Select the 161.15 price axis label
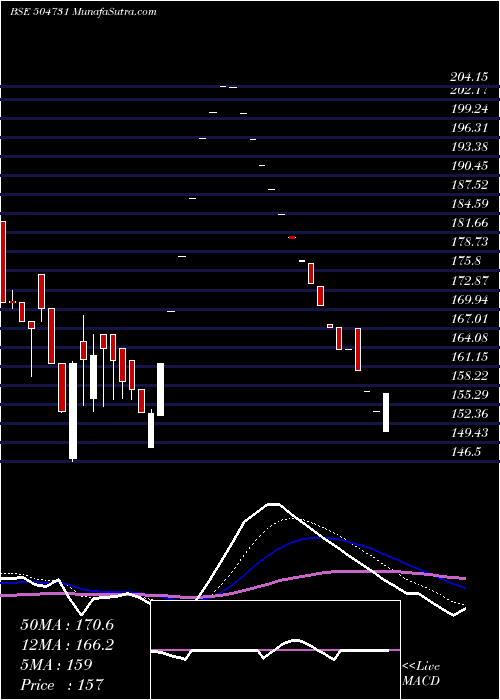500x700 pixels. click(x=469, y=356)
